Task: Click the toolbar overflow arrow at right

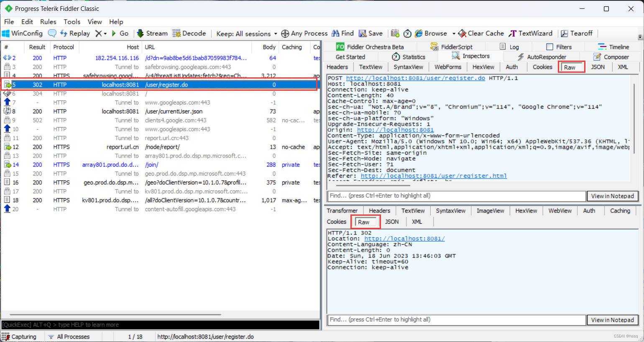Action: (640, 37)
